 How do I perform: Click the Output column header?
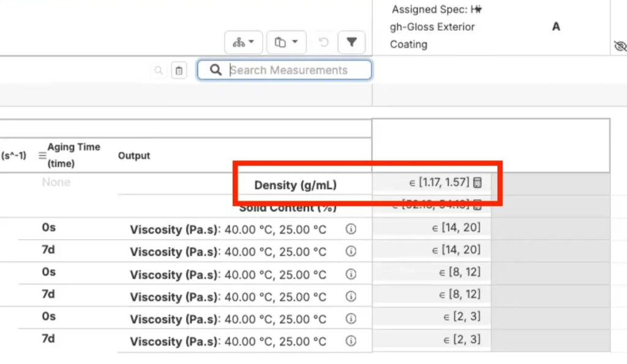[134, 156]
